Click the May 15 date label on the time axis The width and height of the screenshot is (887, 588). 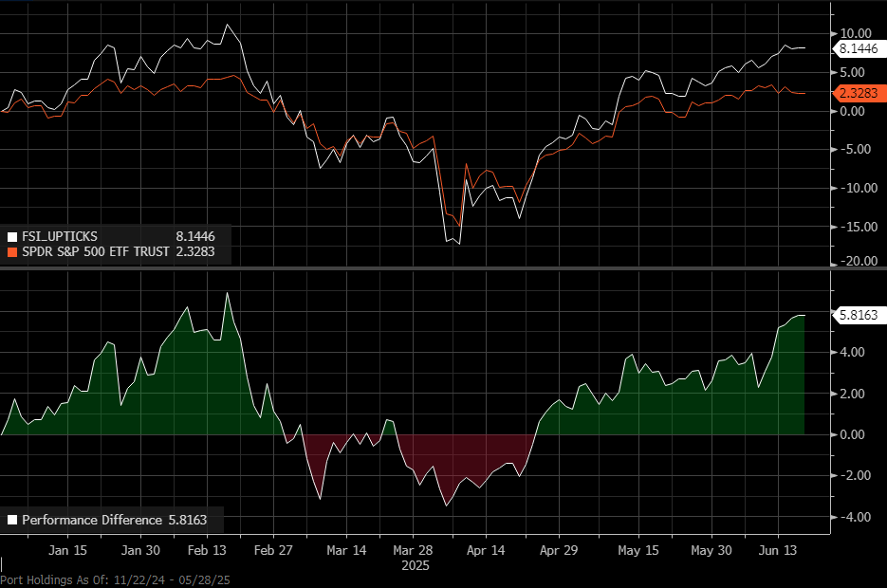pyautogui.click(x=638, y=550)
